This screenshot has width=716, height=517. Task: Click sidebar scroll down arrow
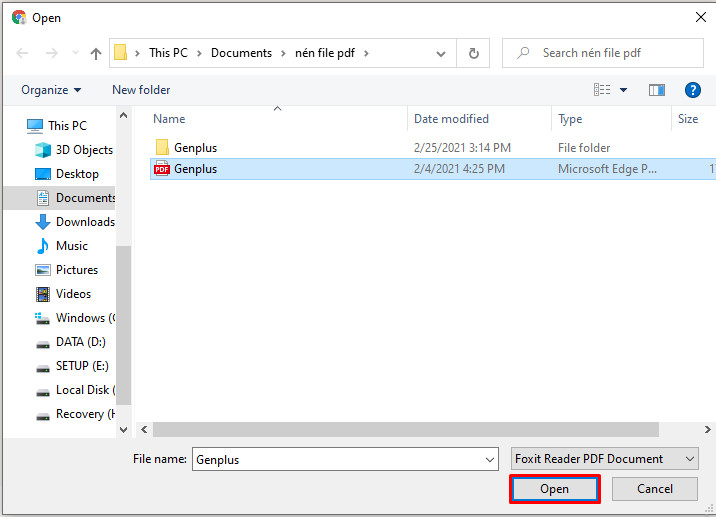point(123,430)
